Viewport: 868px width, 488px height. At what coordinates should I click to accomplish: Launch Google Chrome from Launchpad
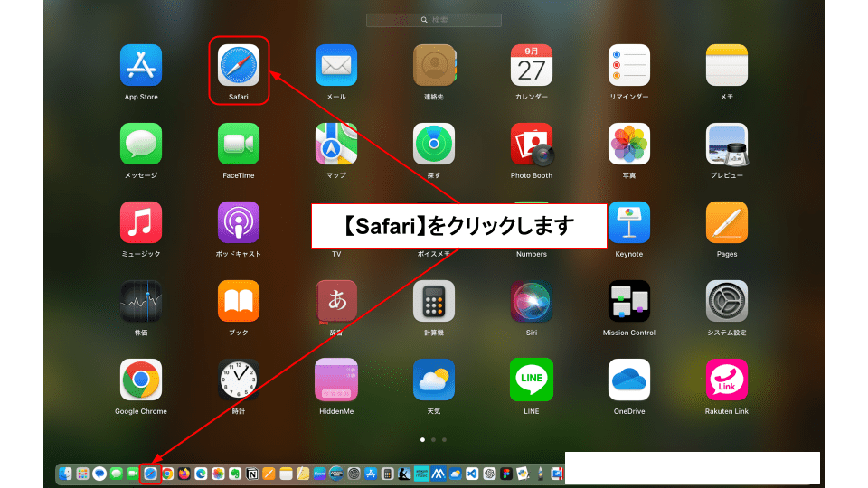click(141, 380)
